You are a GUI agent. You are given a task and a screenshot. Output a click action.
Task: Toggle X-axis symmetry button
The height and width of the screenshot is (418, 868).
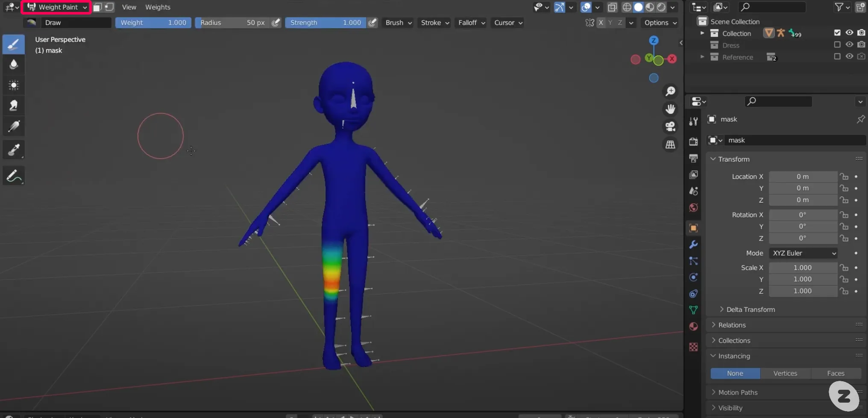pos(601,23)
